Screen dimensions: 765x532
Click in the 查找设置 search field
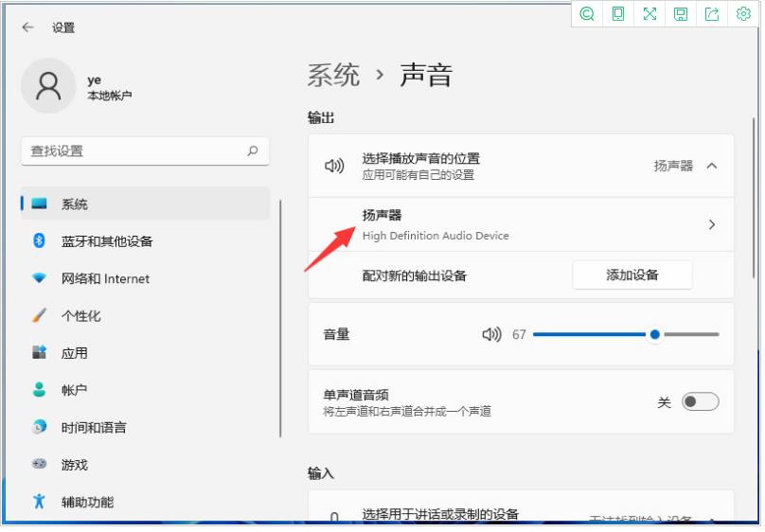[x=146, y=151]
